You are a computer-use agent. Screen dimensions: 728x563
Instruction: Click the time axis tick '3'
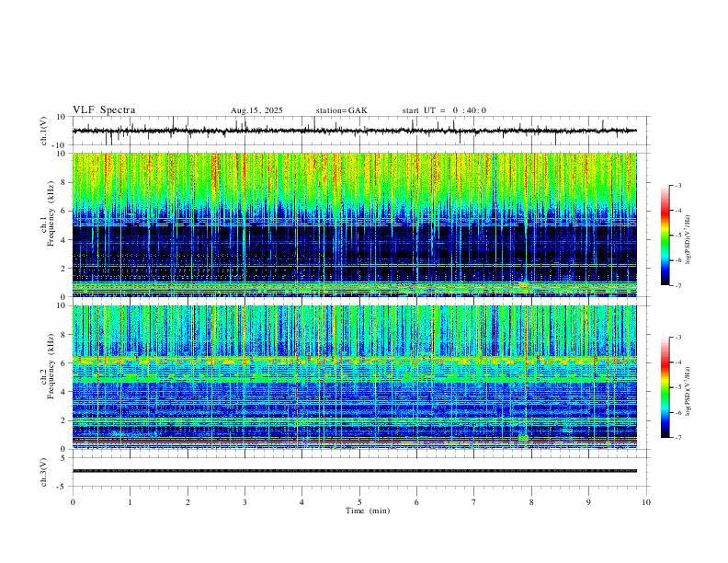coord(245,502)
